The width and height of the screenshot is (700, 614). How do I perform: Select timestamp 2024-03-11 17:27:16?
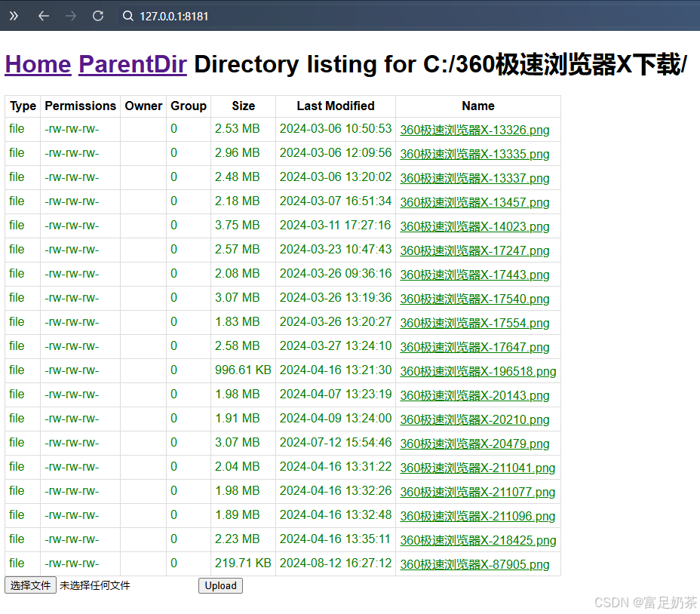coord(335,225)
